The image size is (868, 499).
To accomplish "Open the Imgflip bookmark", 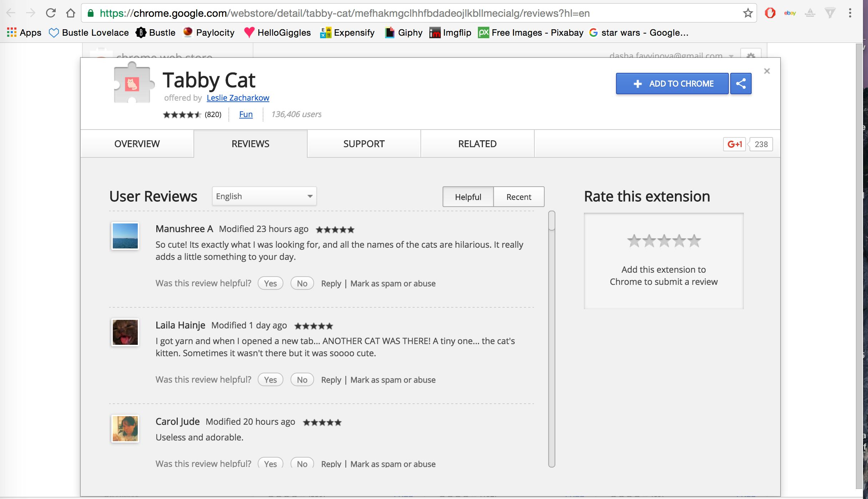I will point(450,32).
